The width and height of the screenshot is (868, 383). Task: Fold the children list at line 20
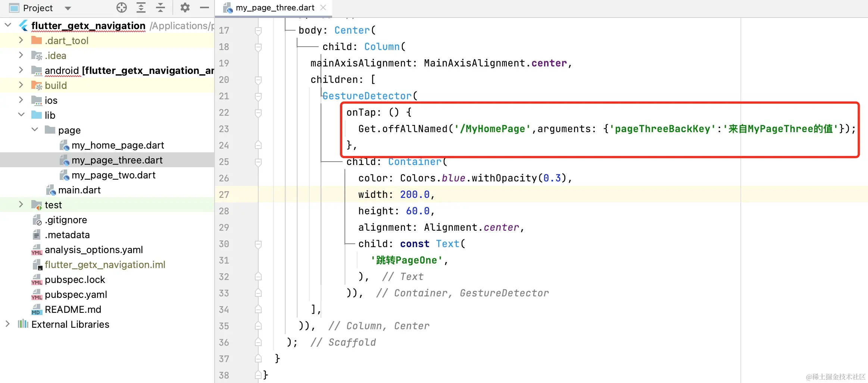click(x=258, y=80)
